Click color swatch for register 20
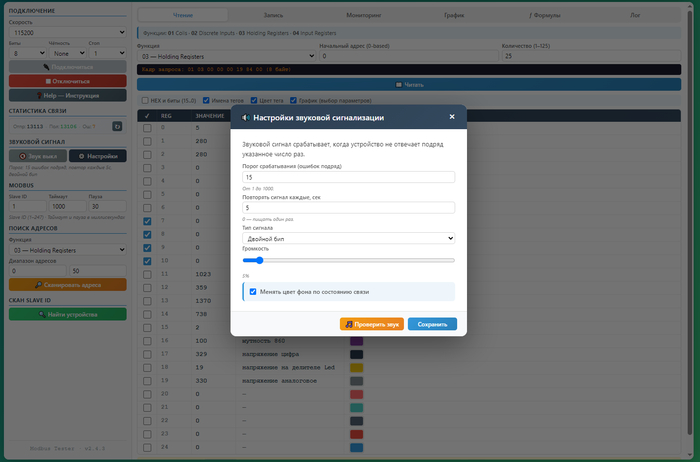This screenshot has height=462, width=700. point(356,394)
